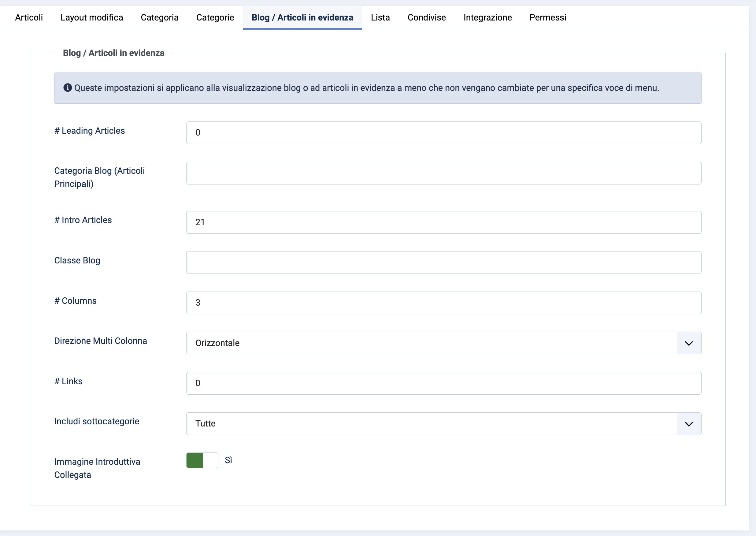This screenshot has height=536, width=756.
Task: Open the Permessi tab
Action: point(548,17)
